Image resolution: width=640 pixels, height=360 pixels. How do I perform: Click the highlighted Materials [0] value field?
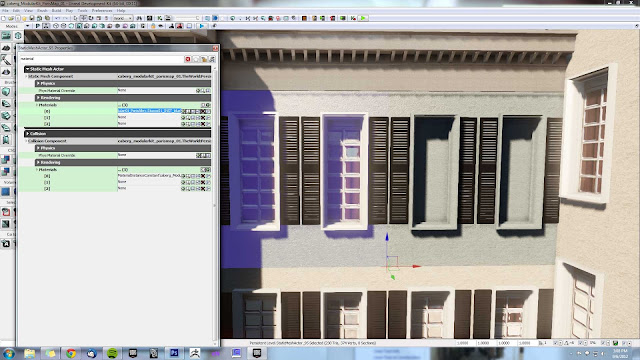(149, 111)
